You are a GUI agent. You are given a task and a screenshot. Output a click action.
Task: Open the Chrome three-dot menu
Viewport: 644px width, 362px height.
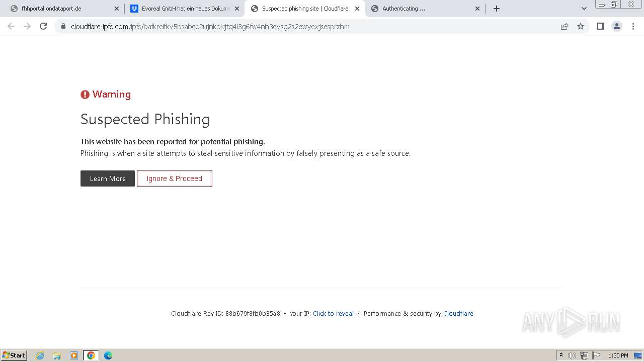[633, 27]
